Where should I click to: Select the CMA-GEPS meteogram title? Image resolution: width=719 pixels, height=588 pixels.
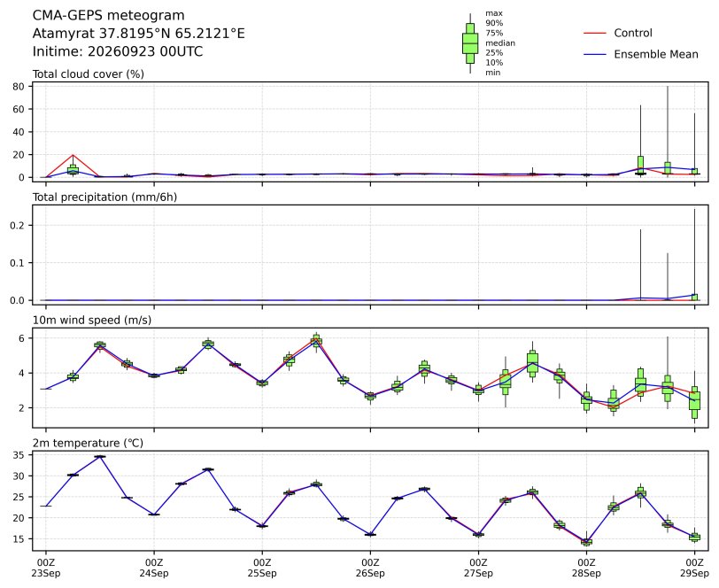point(108,16)
